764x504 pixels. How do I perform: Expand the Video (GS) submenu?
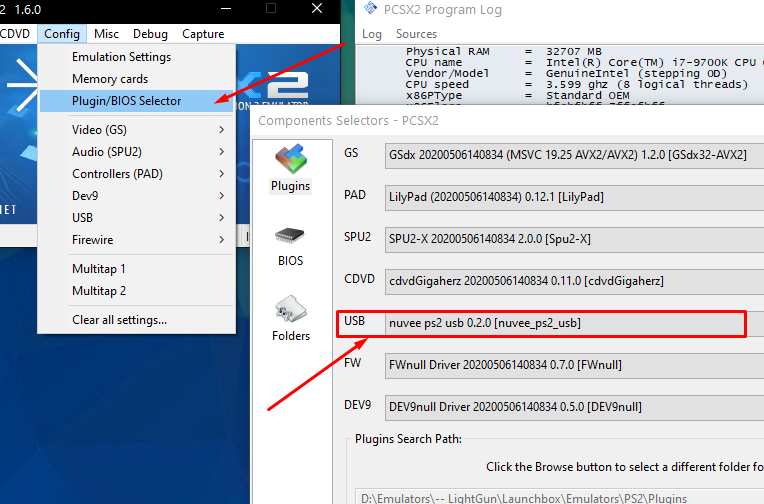click(x=136, y=130)
